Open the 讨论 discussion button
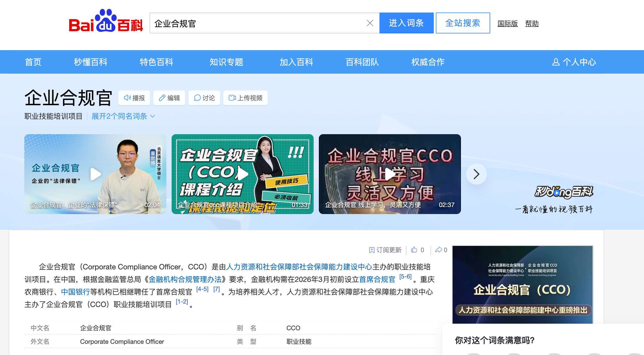This screenshot has width=644, height=355. coord(204,98)
